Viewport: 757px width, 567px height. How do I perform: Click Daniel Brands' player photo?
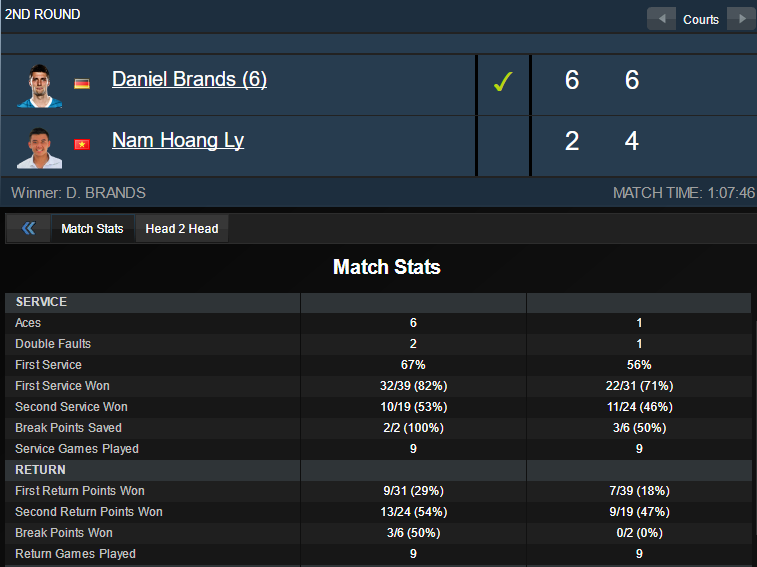[40, 85]
